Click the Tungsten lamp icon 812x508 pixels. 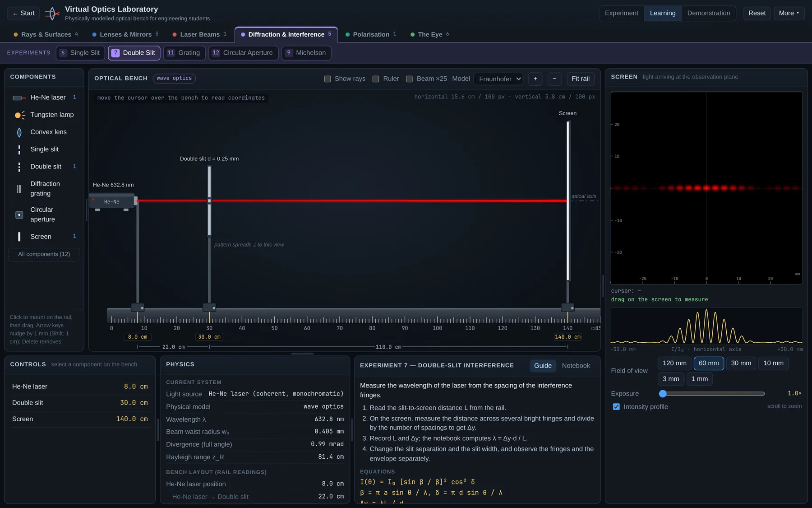(x=19, y=115)
